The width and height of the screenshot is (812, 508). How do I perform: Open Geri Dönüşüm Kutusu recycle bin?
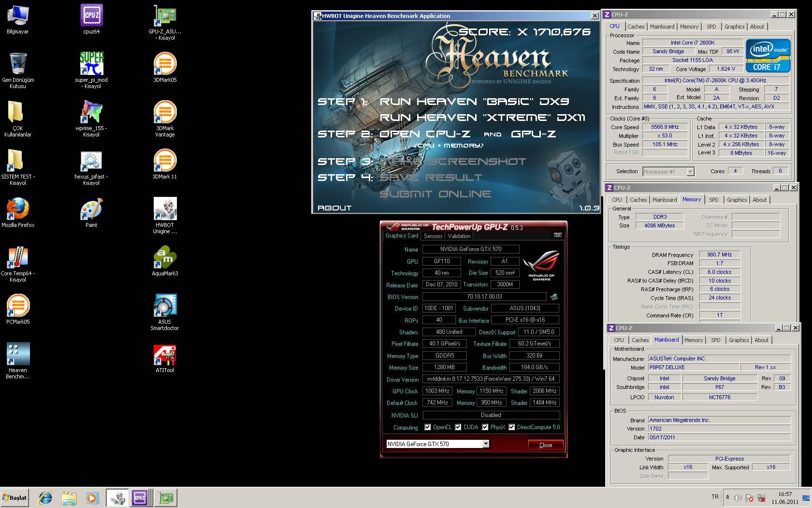point(18,71)
